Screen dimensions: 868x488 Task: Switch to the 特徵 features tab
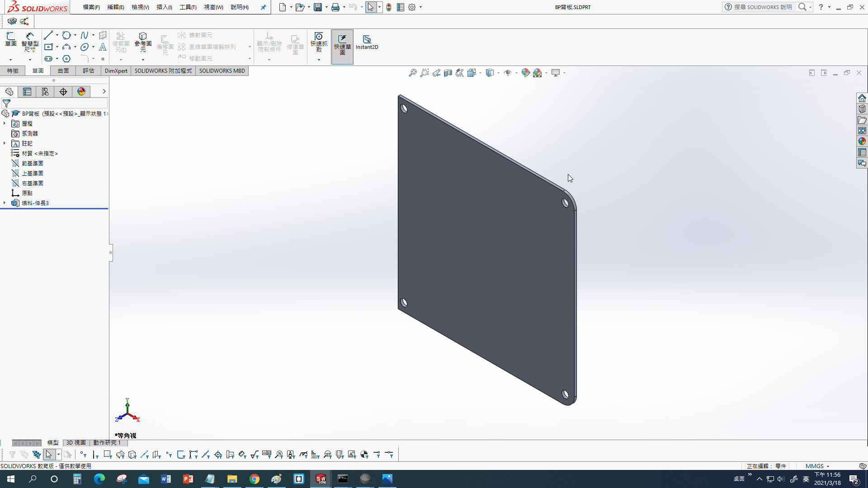[x=13, y=71]
